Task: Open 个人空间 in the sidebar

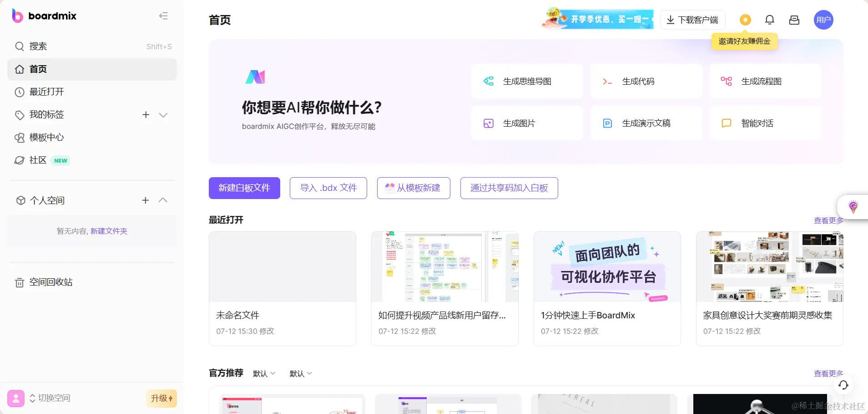Action: [47, 200]
